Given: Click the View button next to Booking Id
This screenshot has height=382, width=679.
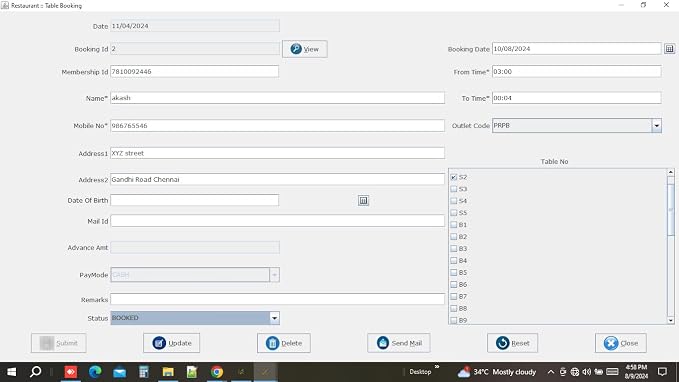Looking at the screenshot, I should point(304,49).
